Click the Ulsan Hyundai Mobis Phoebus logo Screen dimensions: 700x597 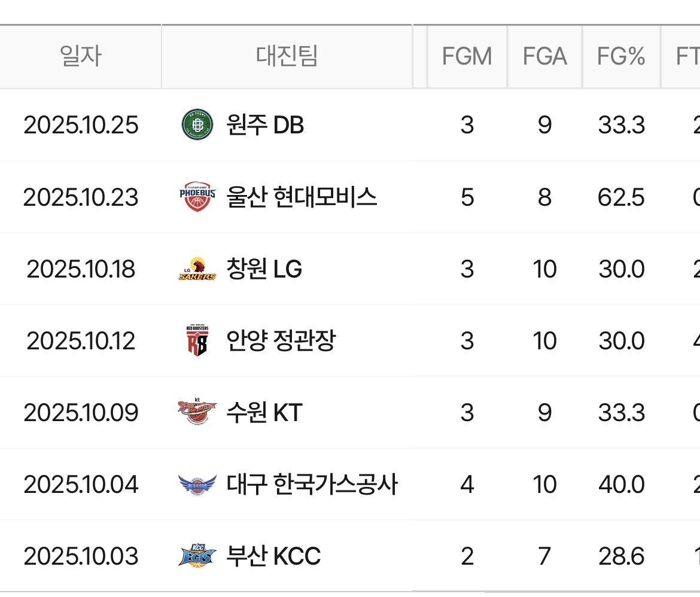pos(197,197)
